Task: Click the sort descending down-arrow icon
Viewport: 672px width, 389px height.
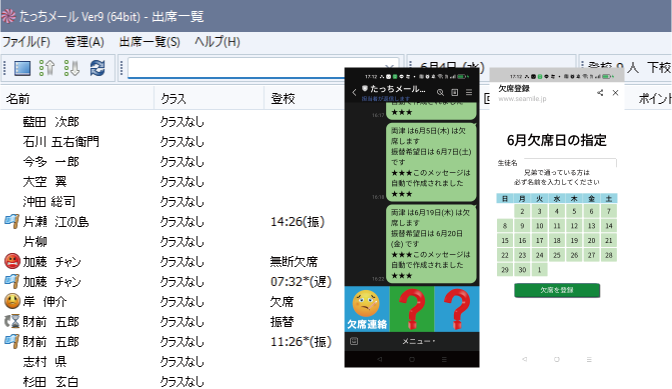Action: 72,68
